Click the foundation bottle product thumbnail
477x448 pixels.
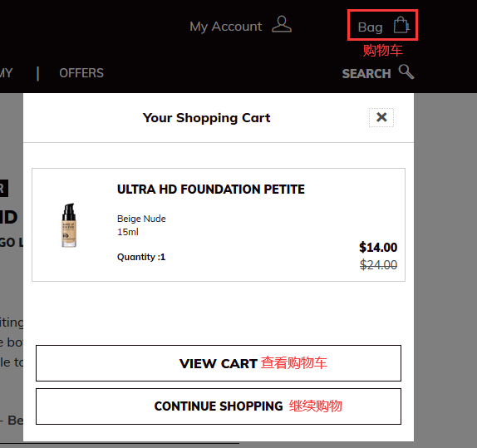click(69, 225)
